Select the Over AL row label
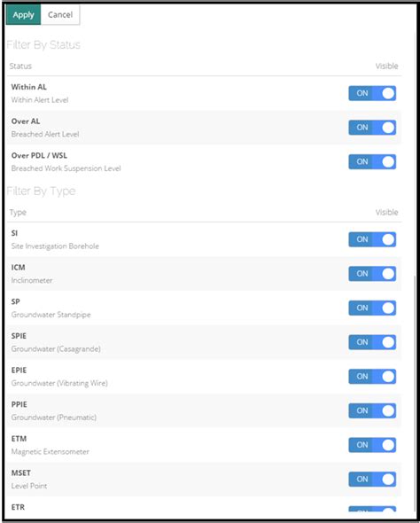The height and width of the screenshot is (523, 420). pos(26,121)
